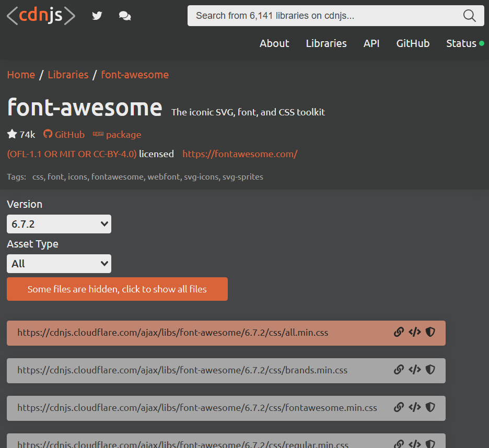Click the css tag
The image size is (489, 448).
[38, 177]
